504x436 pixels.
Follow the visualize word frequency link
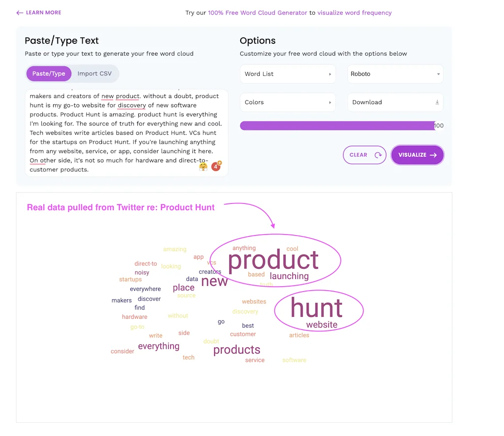(x=354, y=13)
